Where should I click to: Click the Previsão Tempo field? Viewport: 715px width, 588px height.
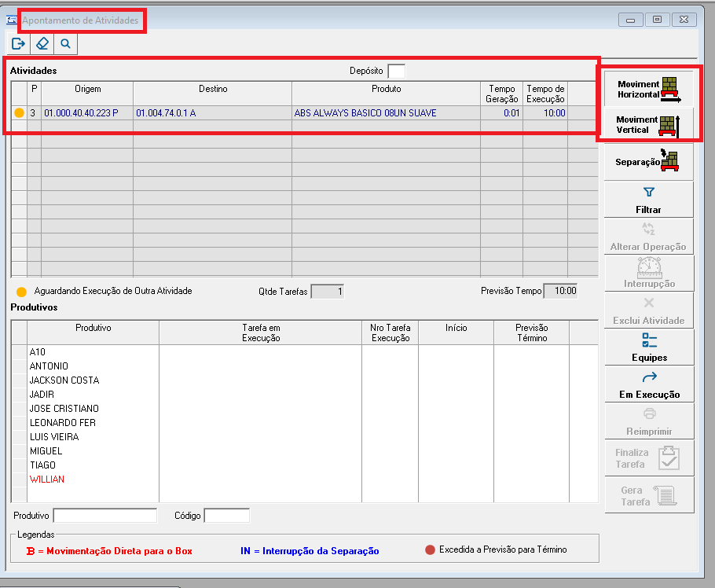pyautogui.click(x=561, y=291)
